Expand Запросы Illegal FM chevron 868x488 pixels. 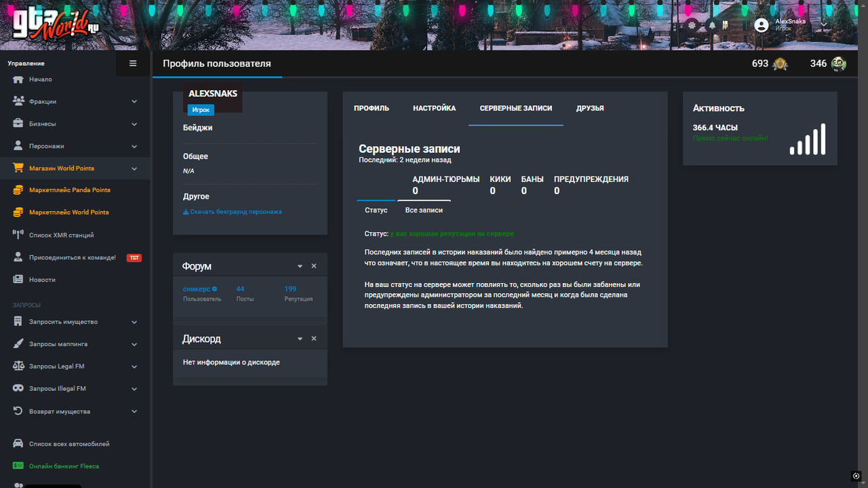click(x=134, y=389)
